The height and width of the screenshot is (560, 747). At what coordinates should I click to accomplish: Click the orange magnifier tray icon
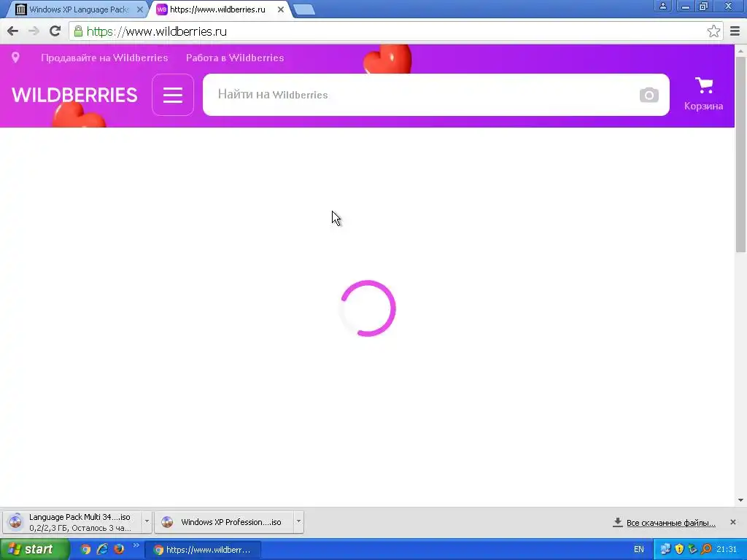[x=706, y=549]
